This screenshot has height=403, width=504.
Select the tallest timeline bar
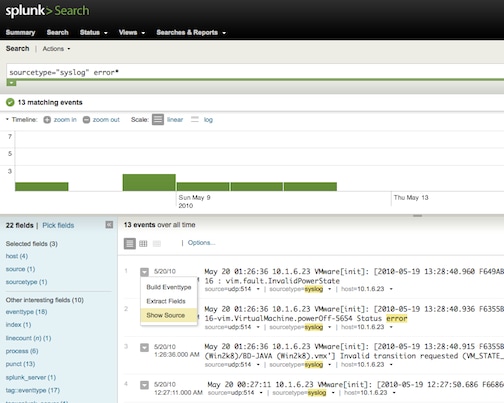click(149, 182)
